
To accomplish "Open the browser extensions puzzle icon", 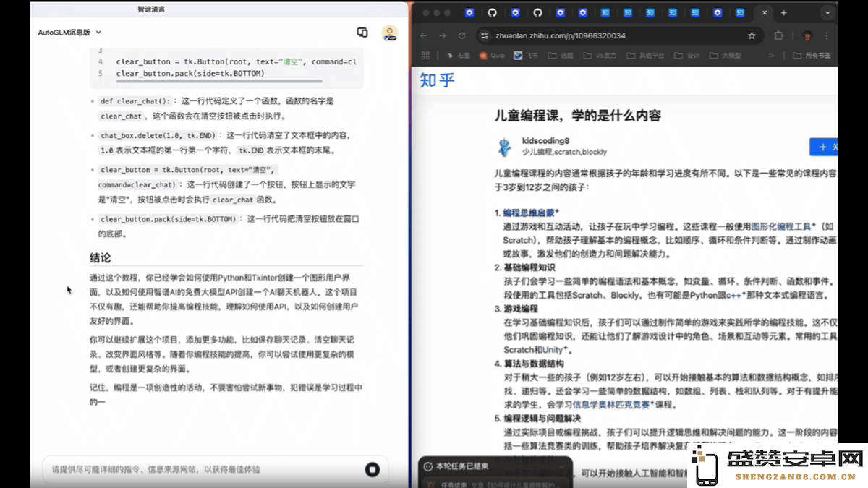I will (778, 35).
